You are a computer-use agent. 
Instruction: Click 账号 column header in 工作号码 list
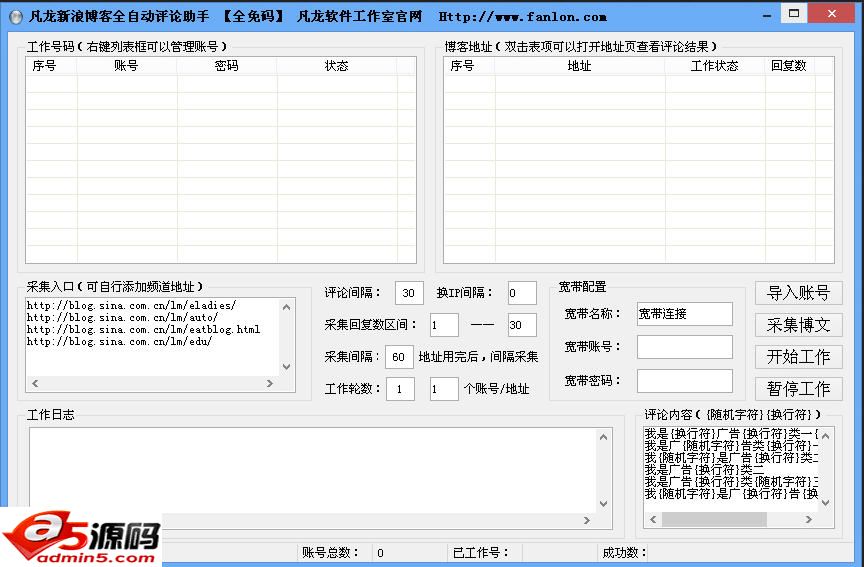tap(127, 66)
